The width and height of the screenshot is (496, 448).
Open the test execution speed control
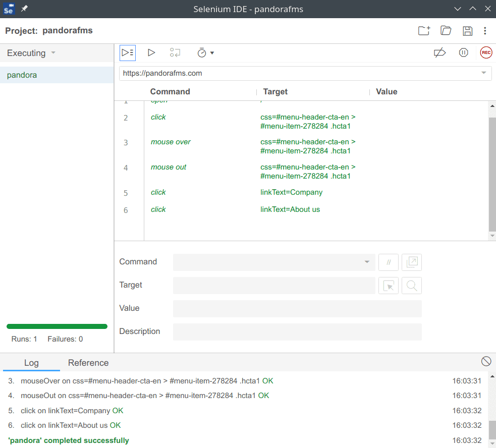tap(205, 53)
